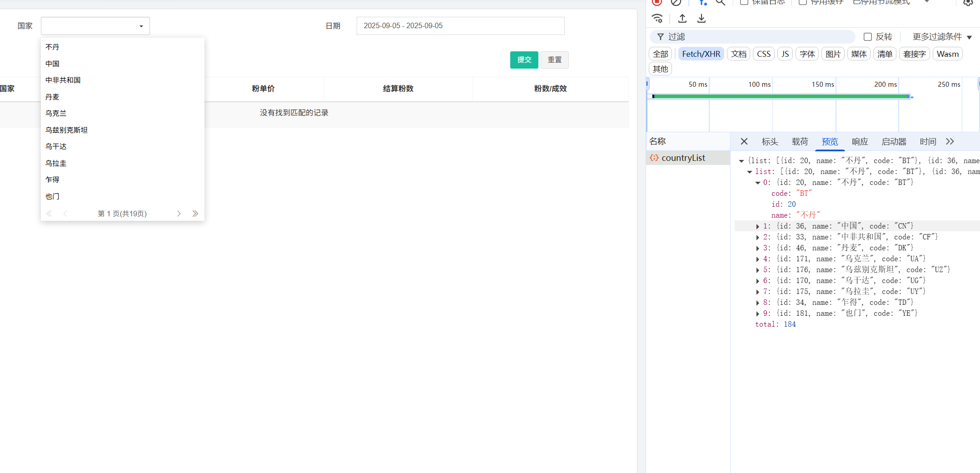Open DevTools settings

click(x=967, y=2)
